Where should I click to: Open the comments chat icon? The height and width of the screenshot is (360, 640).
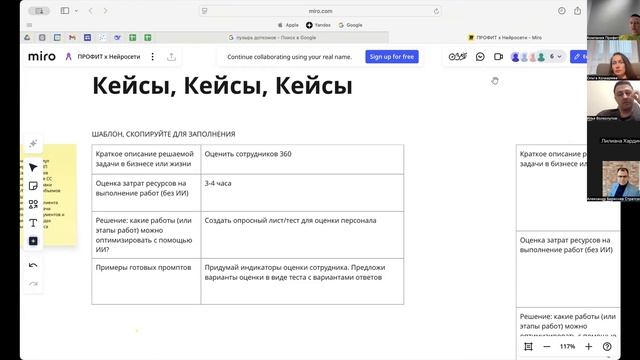click(x=480, y=57)
